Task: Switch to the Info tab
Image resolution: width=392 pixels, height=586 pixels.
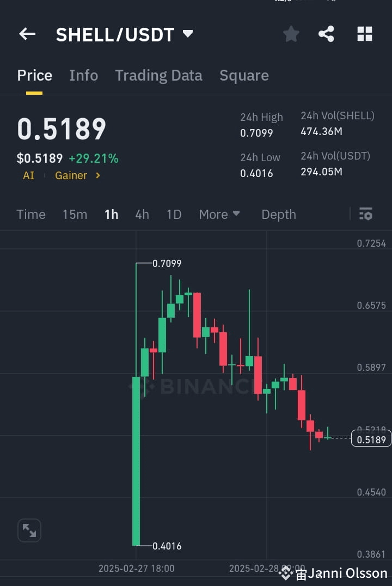Action: point(83,75)
